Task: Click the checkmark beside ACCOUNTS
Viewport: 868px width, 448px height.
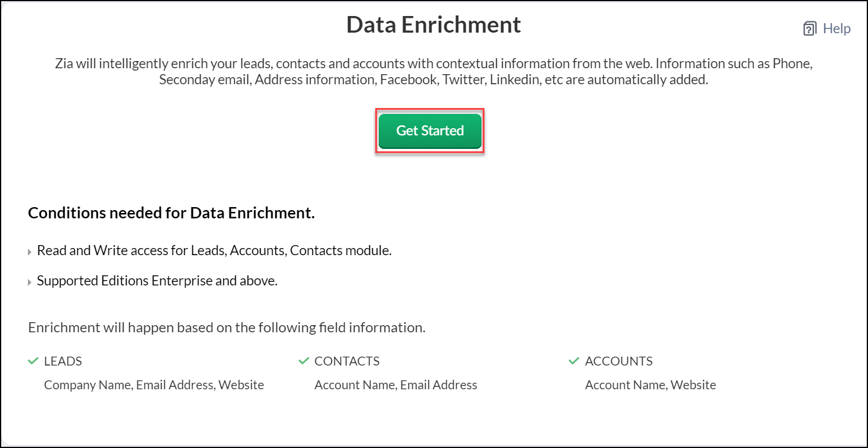Action: pos(574,361)
